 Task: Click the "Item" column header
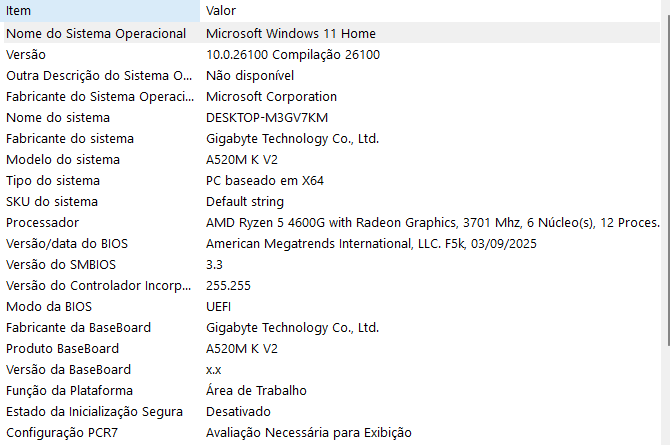coord(100,10)
